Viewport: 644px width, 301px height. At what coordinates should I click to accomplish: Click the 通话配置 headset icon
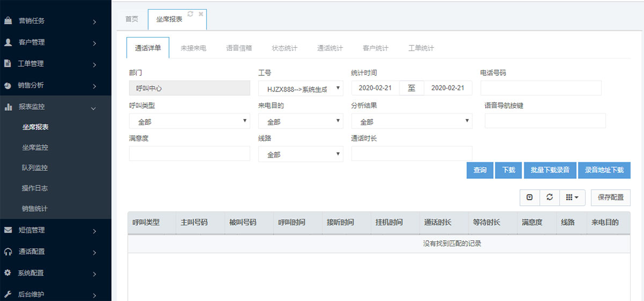click(8, 252)
